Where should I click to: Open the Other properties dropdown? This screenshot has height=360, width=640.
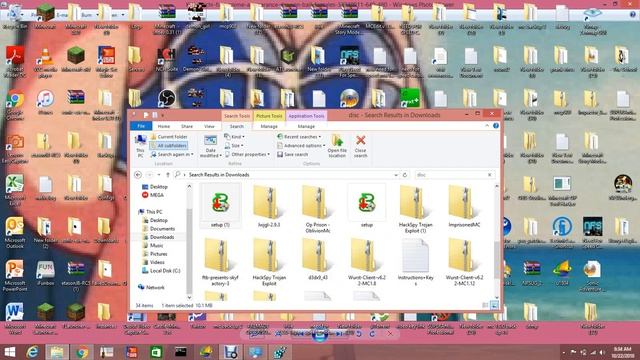247,154
